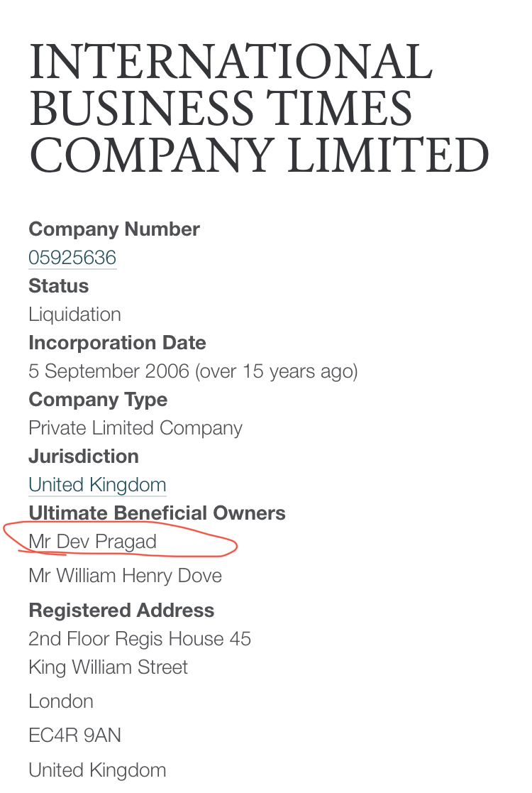Open company number 05925636 link
Screen dimensions: 532x793
(x=72, y=258)
